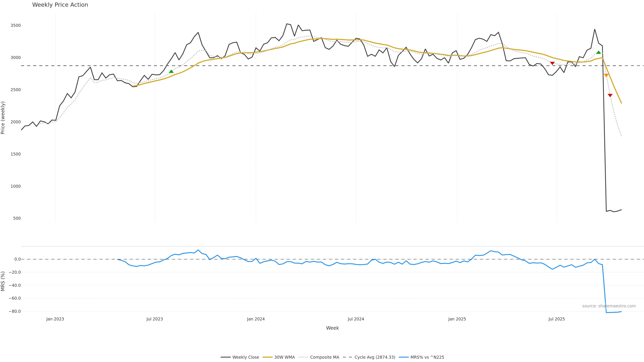644x362 pixels.
Task: Hide the Composite MA series via legend label
Action: click(x=325, y=357)
